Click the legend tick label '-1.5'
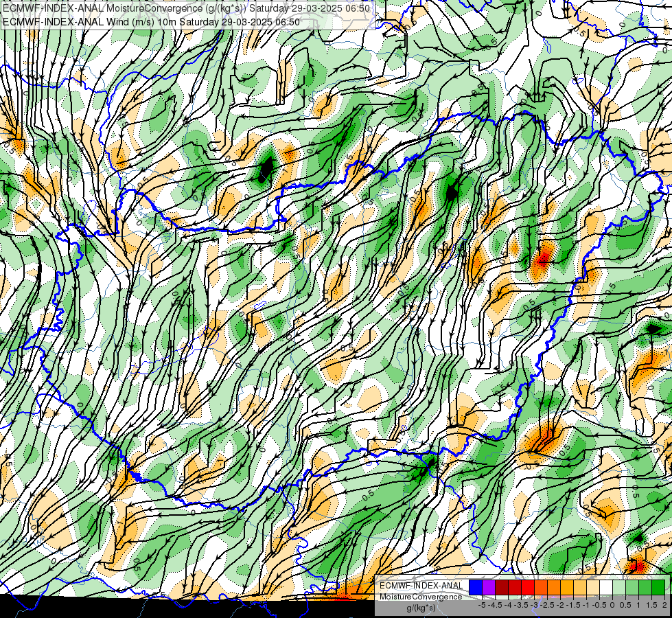The width and height of the screenshot is (672, 618). (x=573, y=605)
